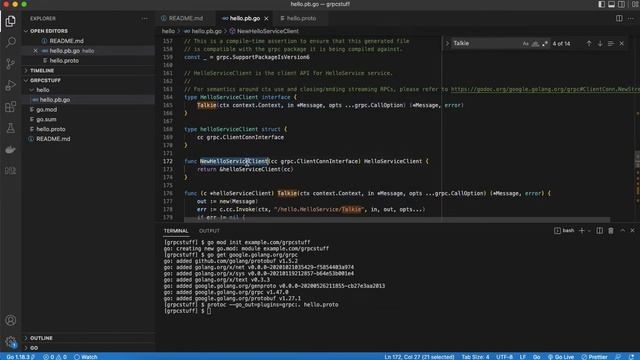Select the Terminal panel tab
The height and width of the screenshot is (360, 640).
(x=176, y=231)
